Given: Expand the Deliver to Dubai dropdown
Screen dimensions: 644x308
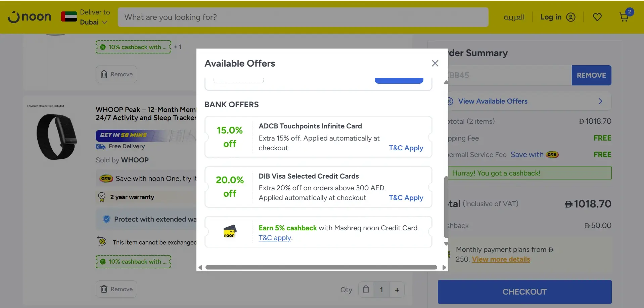Looking at the screenshot, I should [x=104, y=23].
